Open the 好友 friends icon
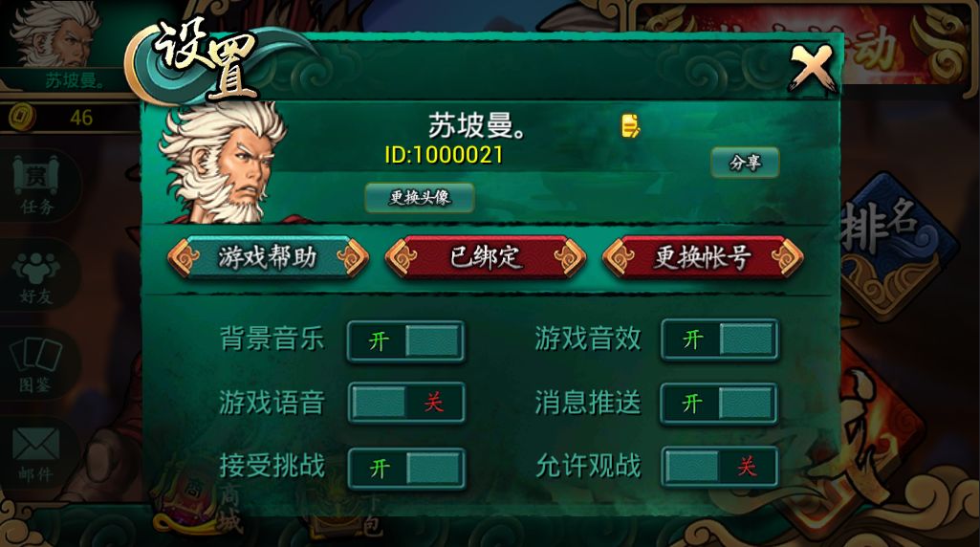980x547 pixels. pyautogui.click(x=36, y=277)
